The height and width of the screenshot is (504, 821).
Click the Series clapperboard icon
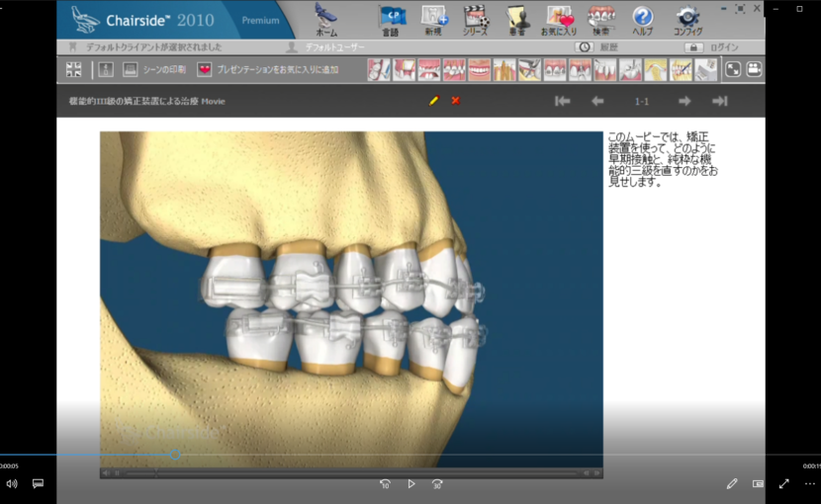click(475, 18)
